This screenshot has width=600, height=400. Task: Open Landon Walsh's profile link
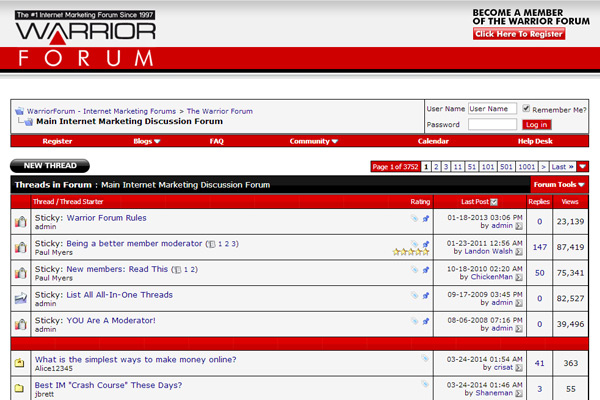(x=488, y=251)
